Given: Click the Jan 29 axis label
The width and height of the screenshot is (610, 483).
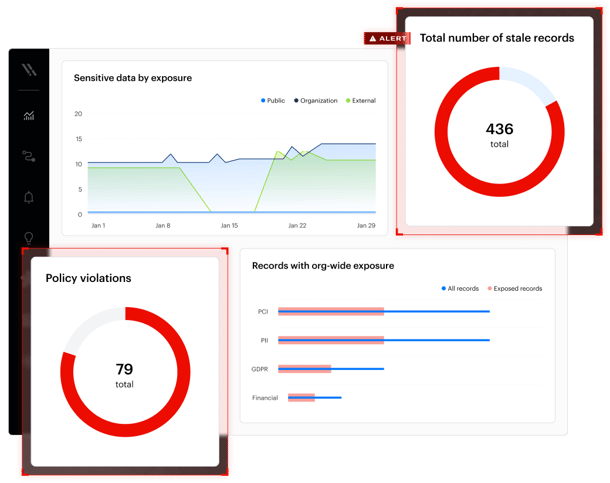Looking at the screenshot, I should point(366,226).
